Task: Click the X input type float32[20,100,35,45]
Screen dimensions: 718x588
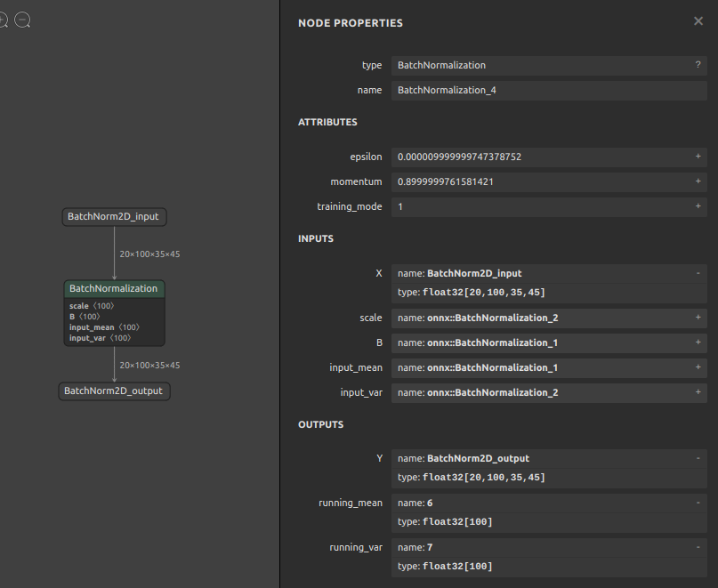Action: (483, 292)
